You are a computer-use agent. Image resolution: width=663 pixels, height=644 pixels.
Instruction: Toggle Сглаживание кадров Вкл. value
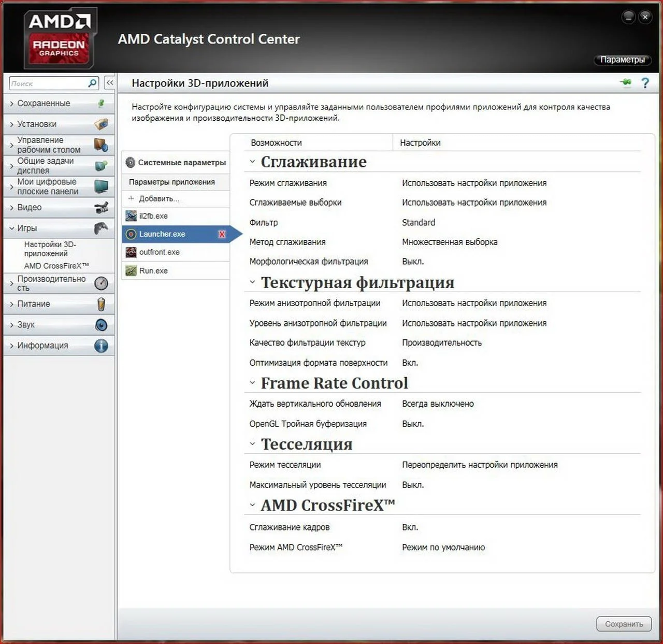pyautogui.click(x=410, y=527)
